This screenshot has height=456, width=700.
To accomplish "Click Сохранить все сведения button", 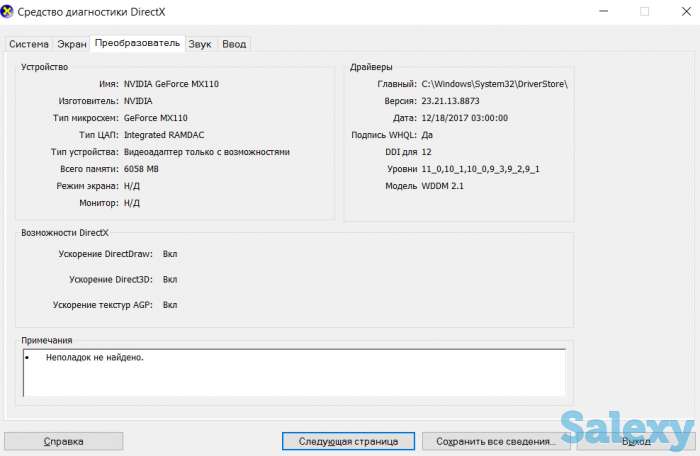I will point(489,441).
